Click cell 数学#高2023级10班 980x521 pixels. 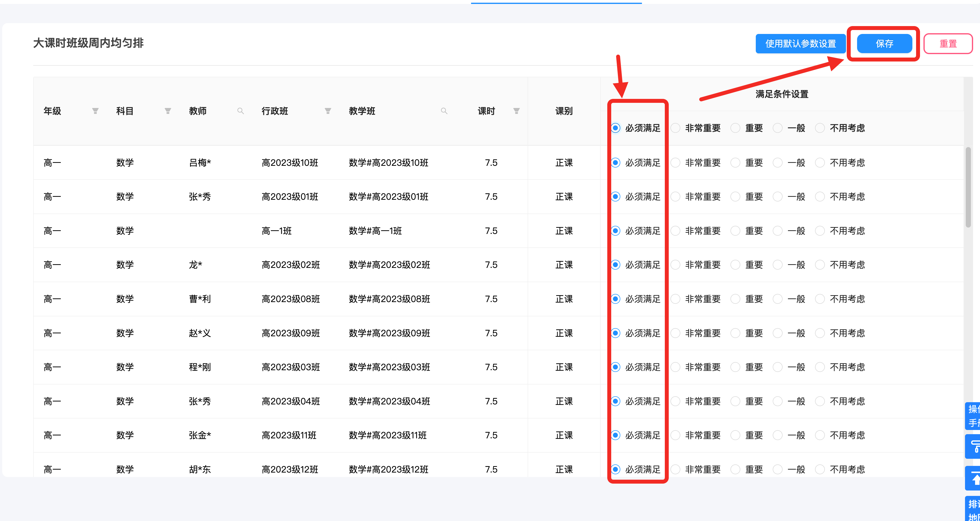[388, 163]
